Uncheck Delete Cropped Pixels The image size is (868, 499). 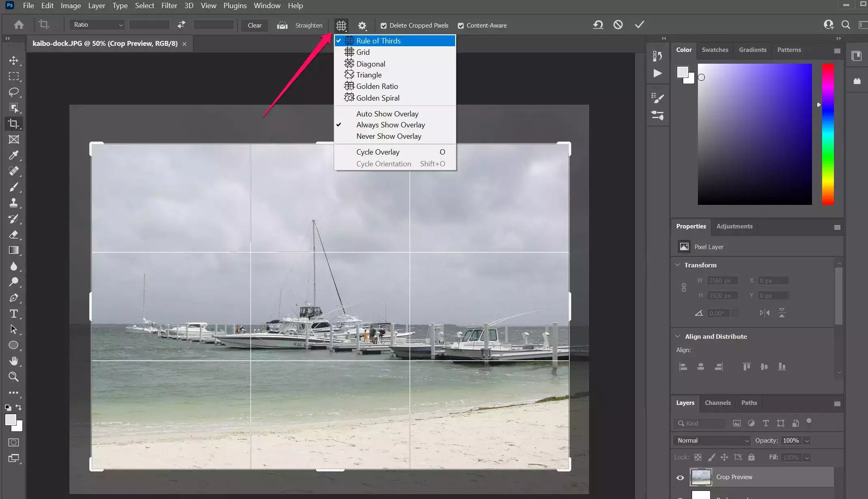click(x=383, y=26)
